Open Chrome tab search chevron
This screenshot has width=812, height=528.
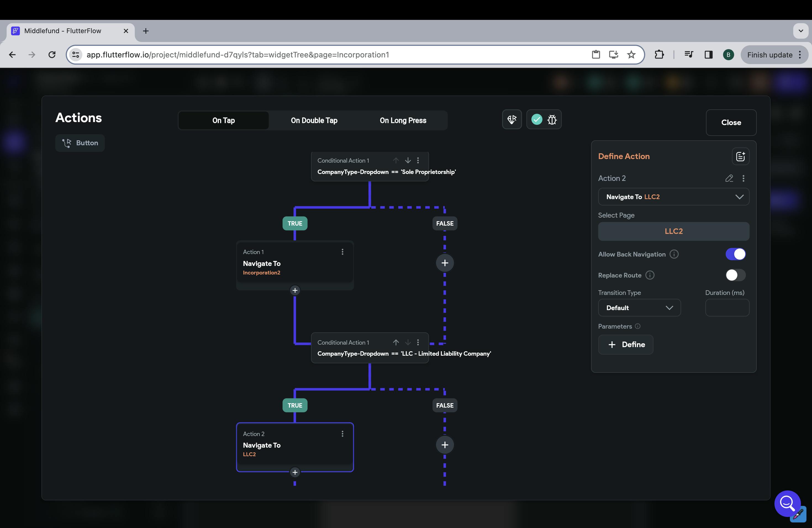pos(800,31)
